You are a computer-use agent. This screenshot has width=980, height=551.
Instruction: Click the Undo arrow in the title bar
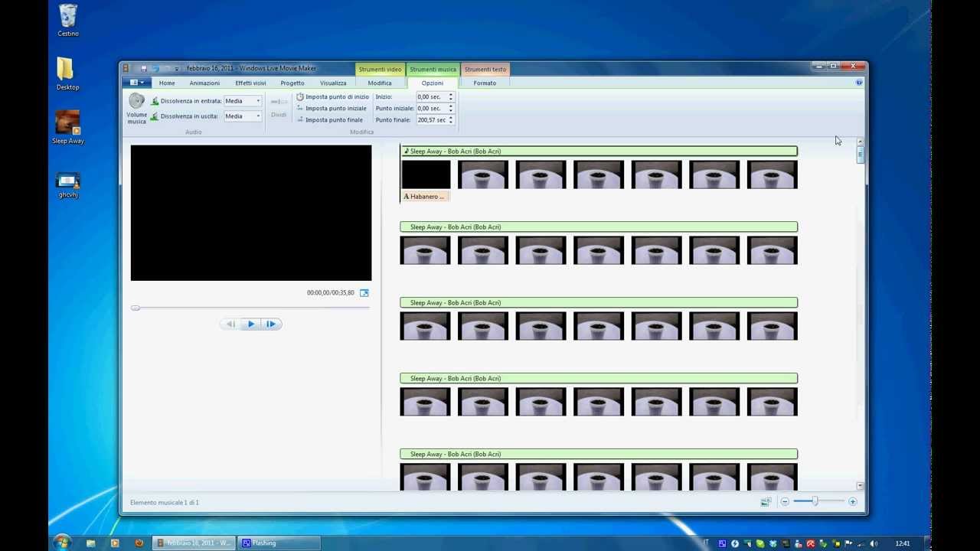tap(155, 69)
